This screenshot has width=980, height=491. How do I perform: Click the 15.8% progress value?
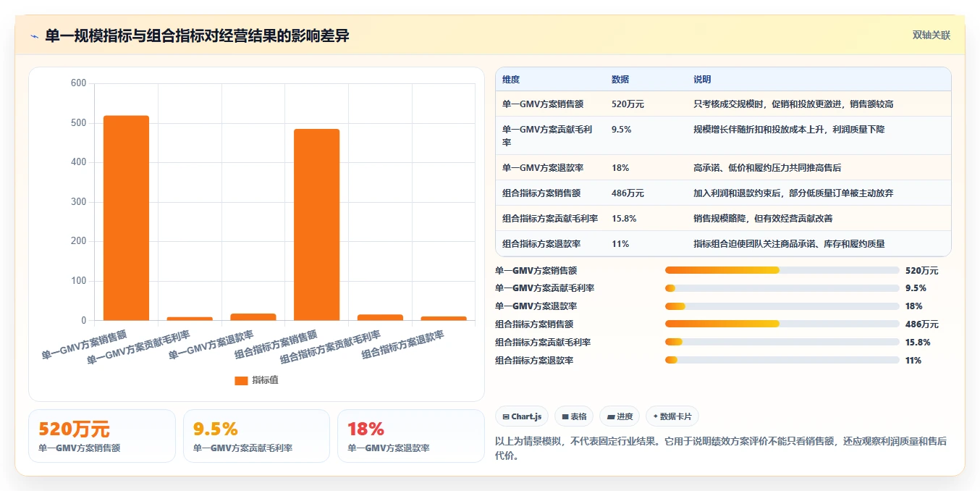[918, 343]
